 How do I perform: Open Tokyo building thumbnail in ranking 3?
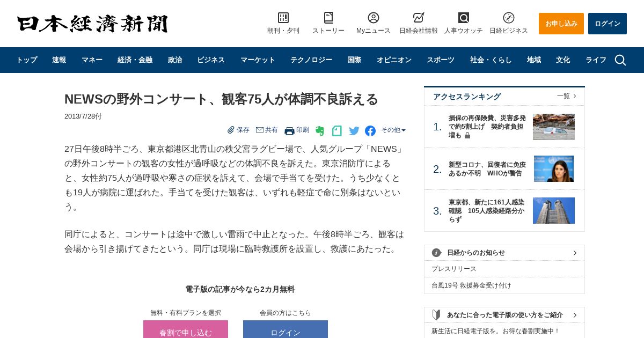tap(554, 211)
